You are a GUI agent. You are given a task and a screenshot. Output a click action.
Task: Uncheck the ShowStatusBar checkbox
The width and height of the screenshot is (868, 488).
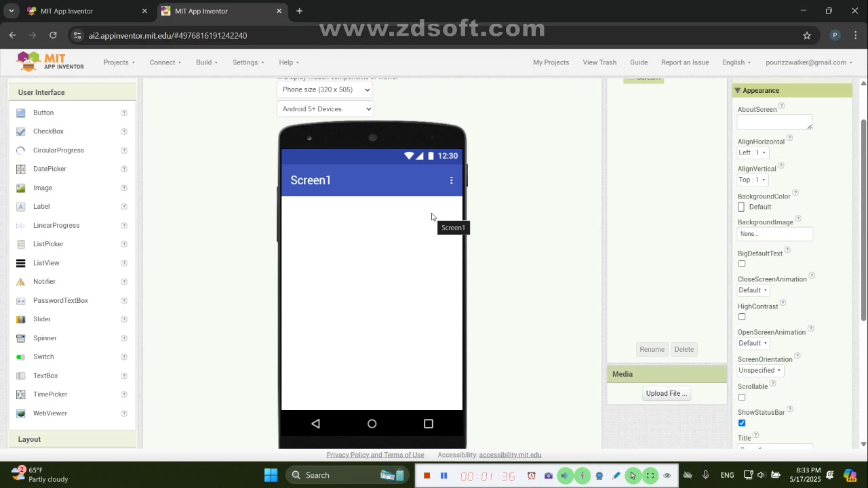coord(742,424)
